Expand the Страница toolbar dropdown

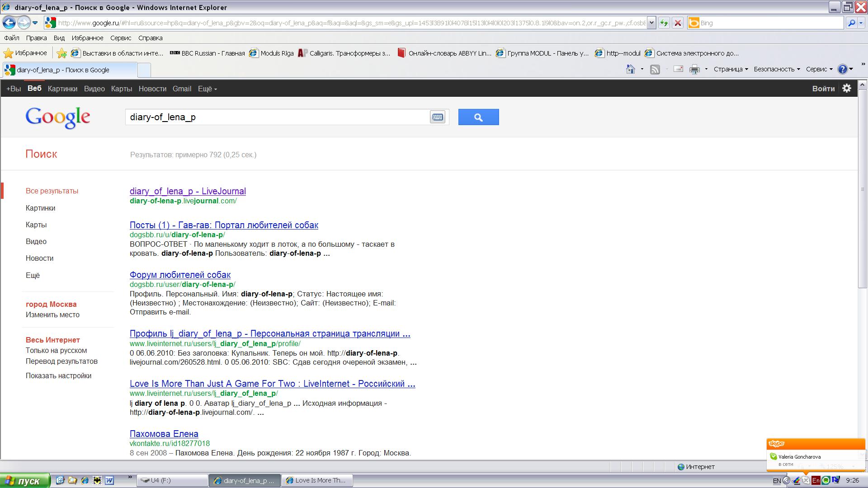click(x=731, y=69)
